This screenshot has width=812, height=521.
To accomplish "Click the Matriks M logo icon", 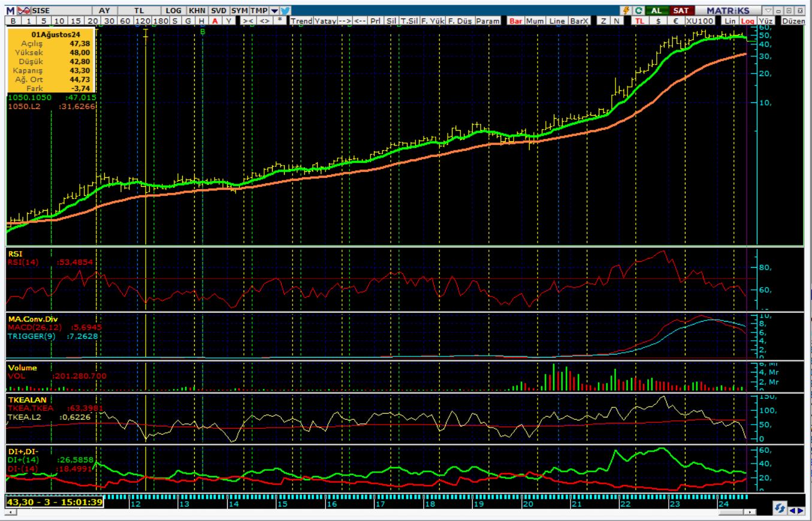I will pos(10,11).
